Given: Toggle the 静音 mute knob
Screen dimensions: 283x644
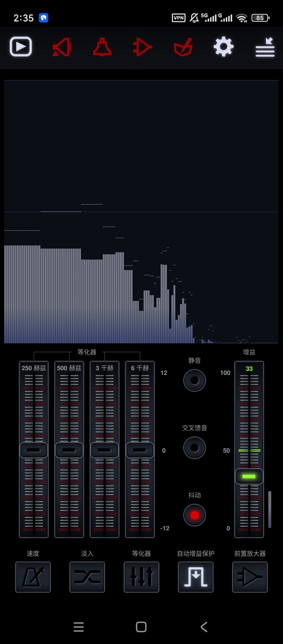Looking at the screenshot, I should [x=195, y=380].
